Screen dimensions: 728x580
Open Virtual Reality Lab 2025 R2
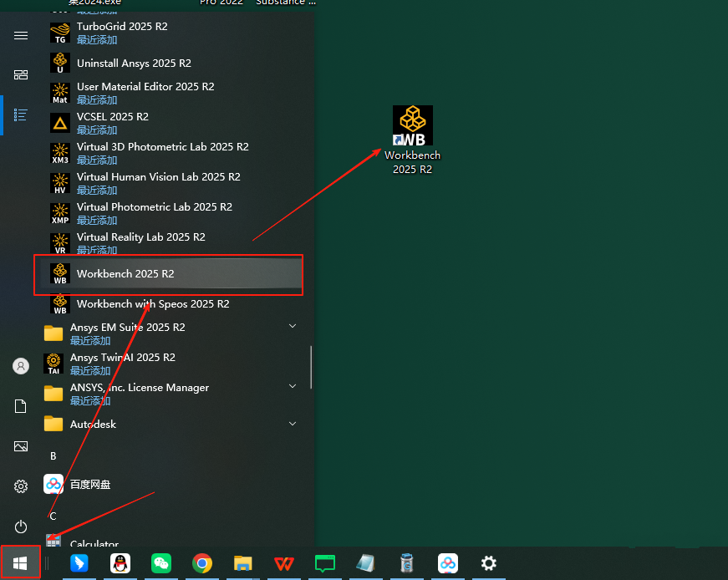click(x=140, y=237)
